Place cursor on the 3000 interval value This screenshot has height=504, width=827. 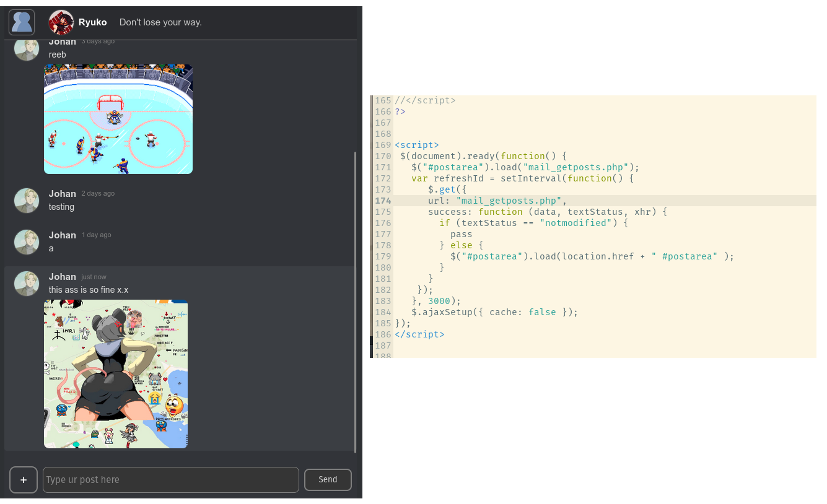point(439,301)
